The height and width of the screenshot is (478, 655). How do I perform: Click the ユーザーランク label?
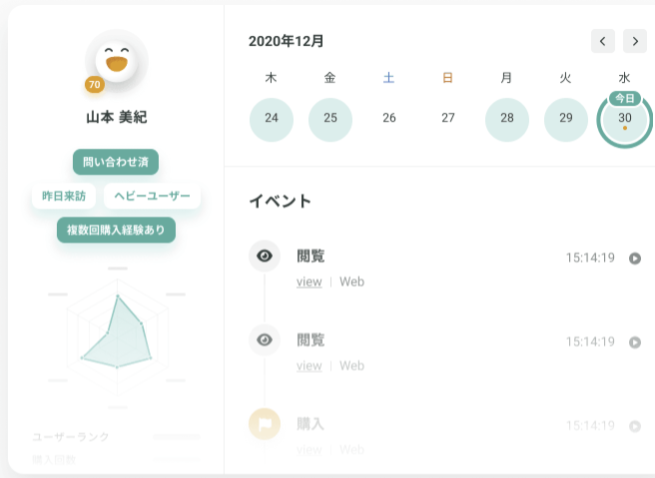pyautogui.click(x=71, y=437)
